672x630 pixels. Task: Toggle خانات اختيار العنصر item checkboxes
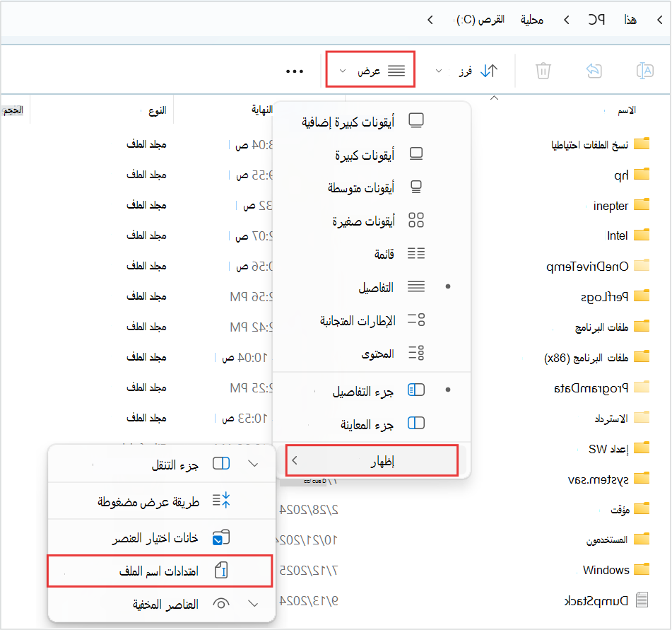pyautogui.click(x=161, y=537)
